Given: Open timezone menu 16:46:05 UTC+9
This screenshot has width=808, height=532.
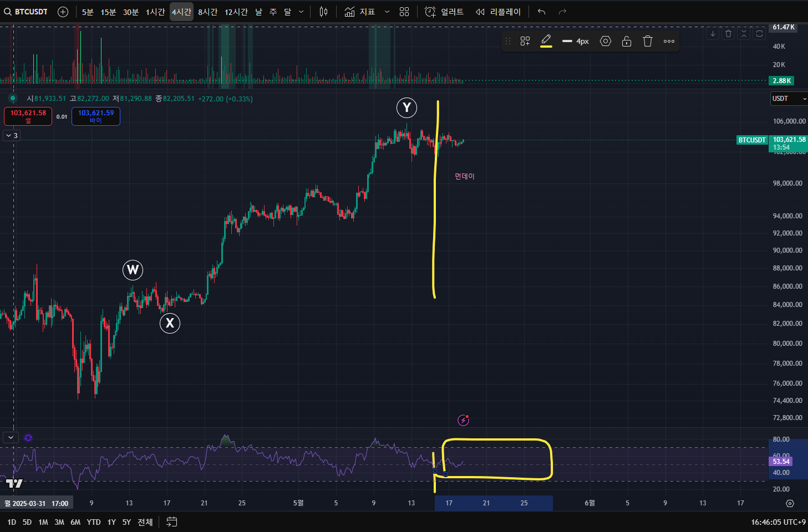Looking at the screenshot, I should 778,522.
